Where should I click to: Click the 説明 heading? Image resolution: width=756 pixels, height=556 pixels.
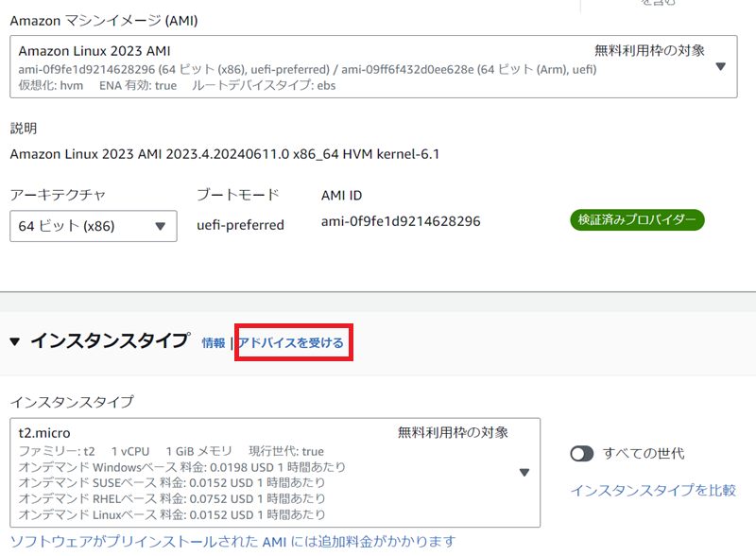tap(24, 129)
